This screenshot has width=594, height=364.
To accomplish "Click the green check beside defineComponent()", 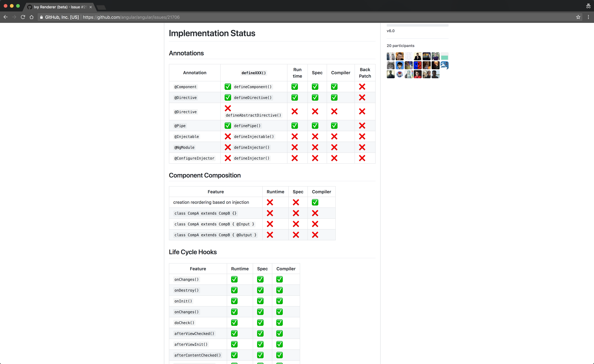I will pos(228,87).
